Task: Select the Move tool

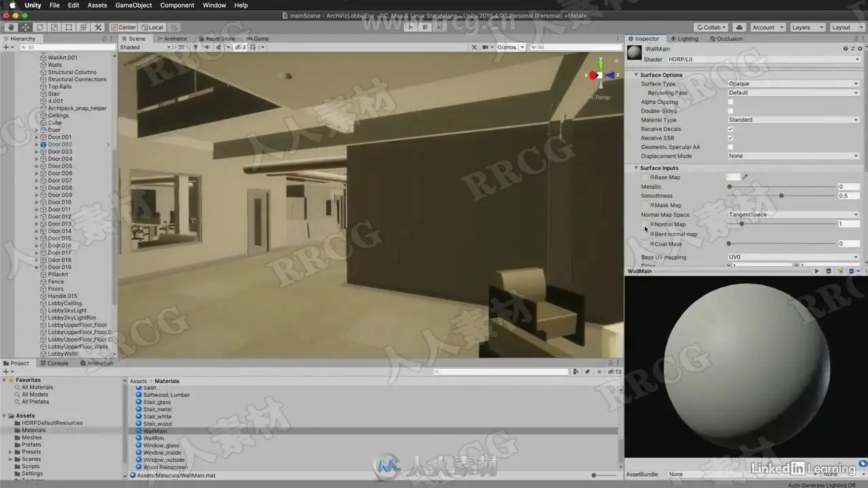Action: (26, 27)
